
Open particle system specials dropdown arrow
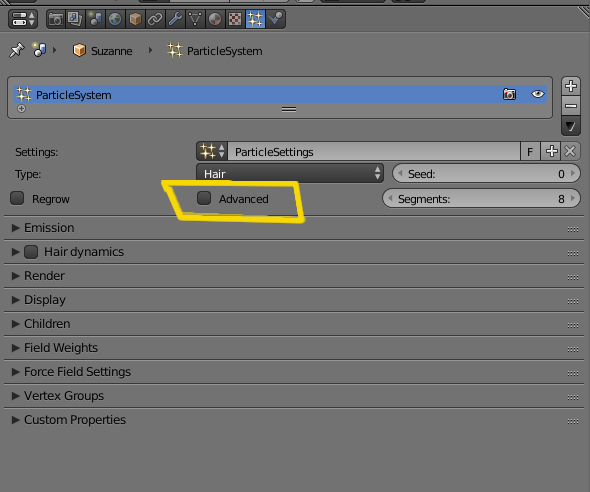[571, 126]
